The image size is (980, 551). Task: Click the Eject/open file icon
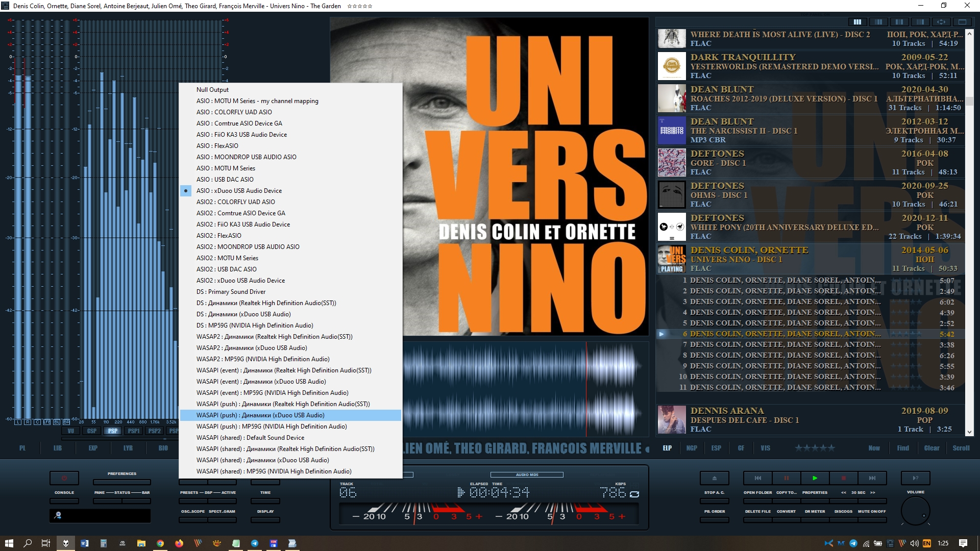(714, 478)
